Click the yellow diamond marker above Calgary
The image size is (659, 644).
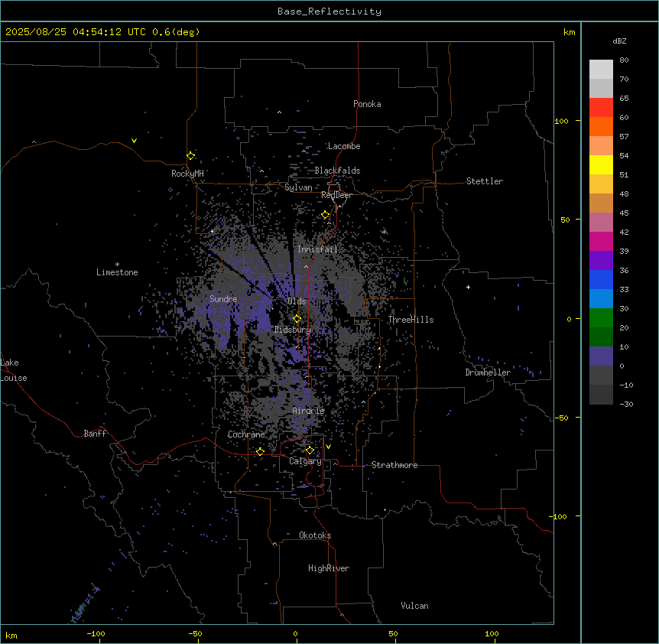click(310, 450)
